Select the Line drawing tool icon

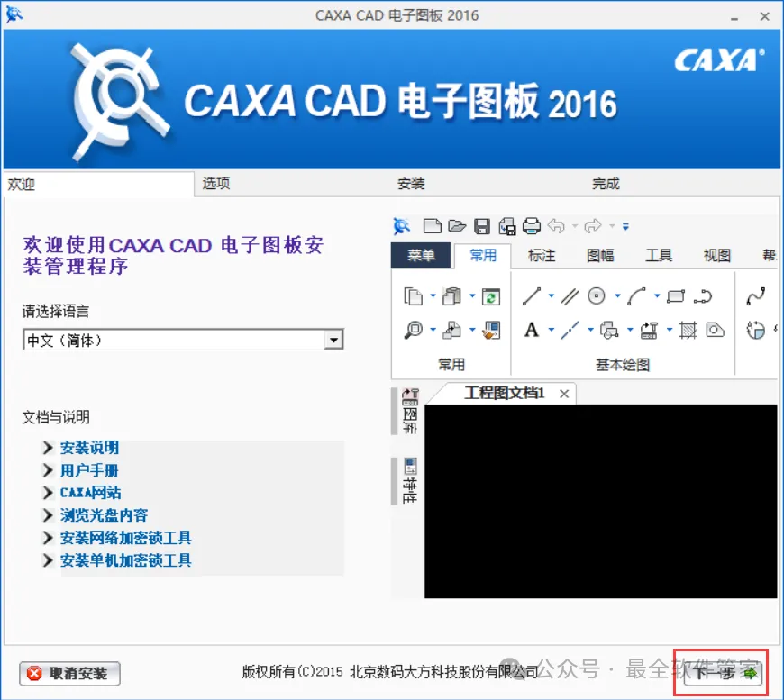pos(532,296)
